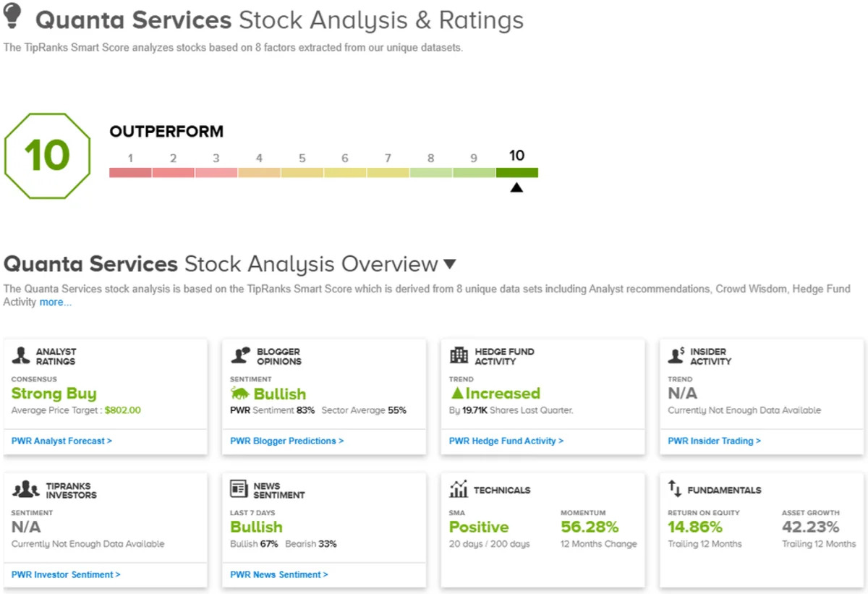Click the Quanta Services Stock Analysis & Ratings heading
This screenshot has width=868, height=594.
point(279,20)
